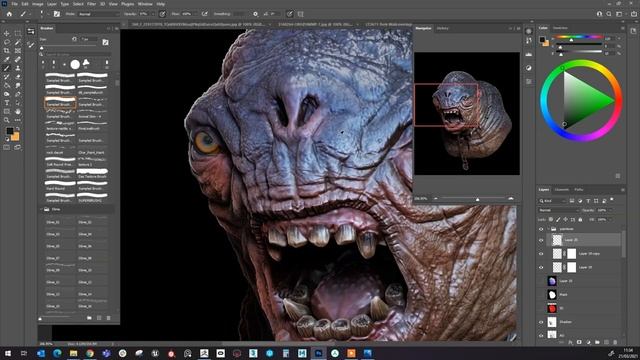Select the Eraser tool
640x360 pixels.
18,77
